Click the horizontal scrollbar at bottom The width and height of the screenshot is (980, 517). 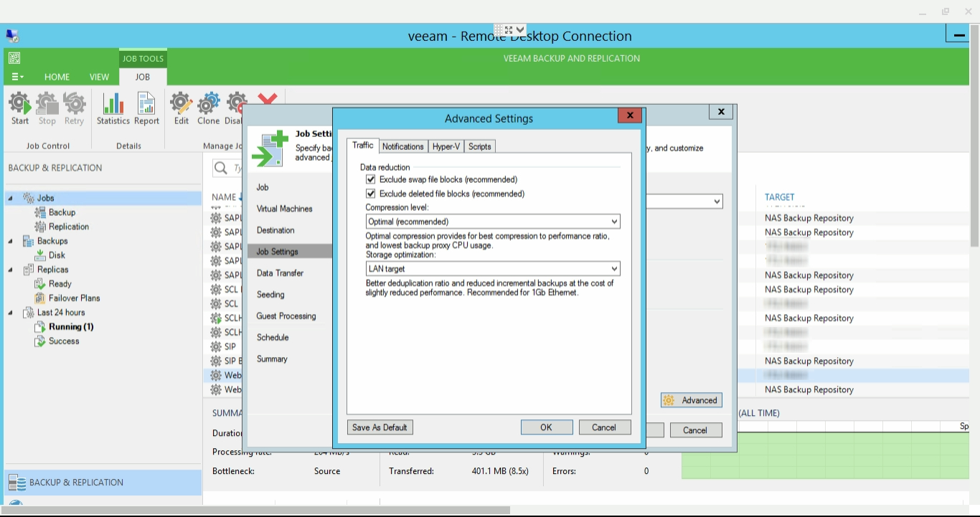click(x=257, y=511)
